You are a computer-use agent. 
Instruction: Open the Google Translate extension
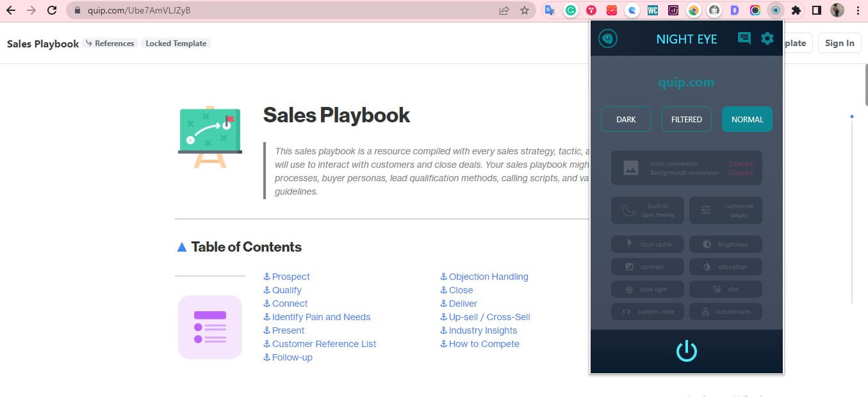point(549,10)
